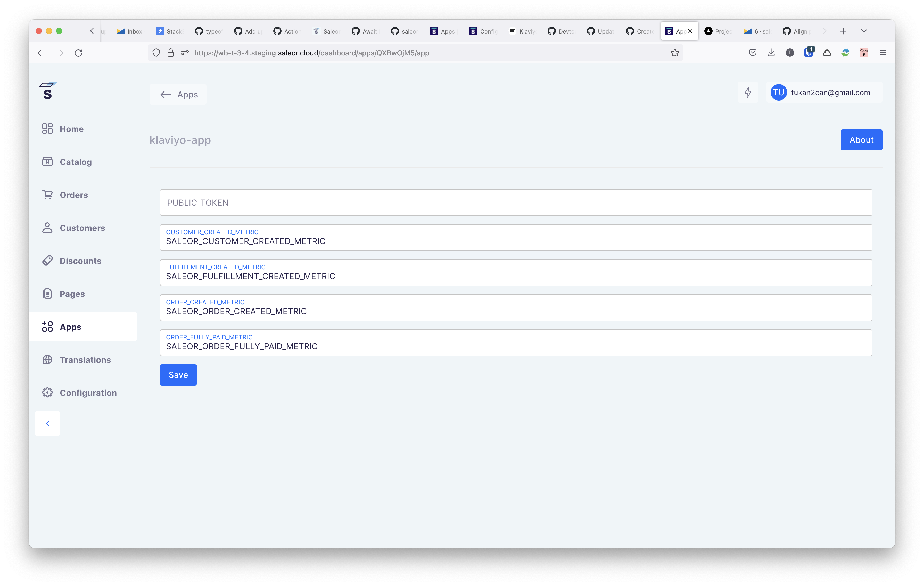This screenshot has height=586, width=924.
Task: Open the Bitwarden extension with notification badge
Action: [x=808, y=53]
